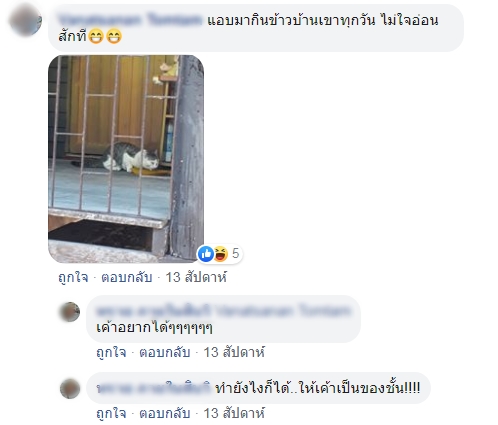Click the second reply's profile avatar

(70, 389)
